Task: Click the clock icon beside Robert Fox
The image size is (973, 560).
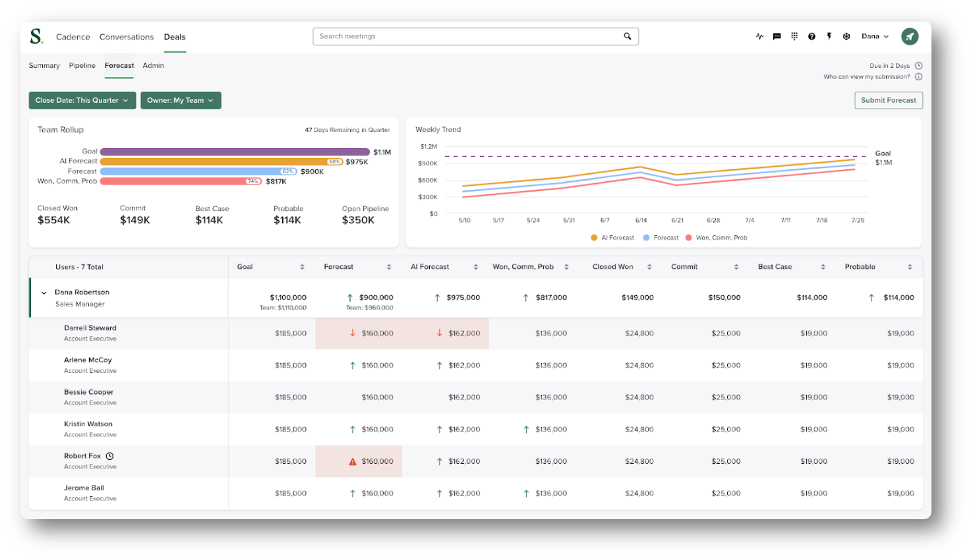Action: (110, 456)
